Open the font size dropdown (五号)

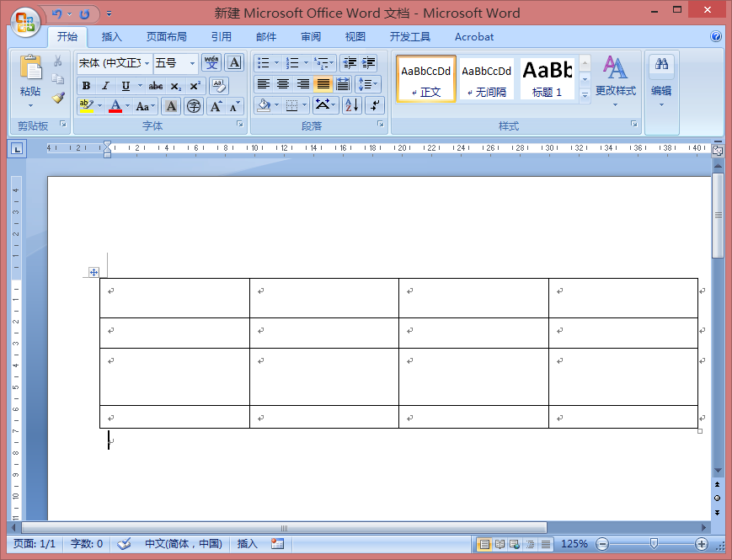click(x=192, y=63)
